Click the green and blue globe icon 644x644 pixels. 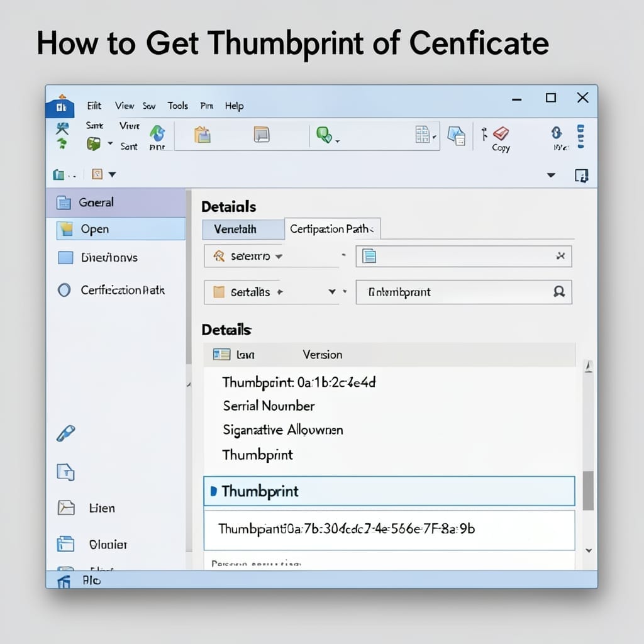click(157, 133)
